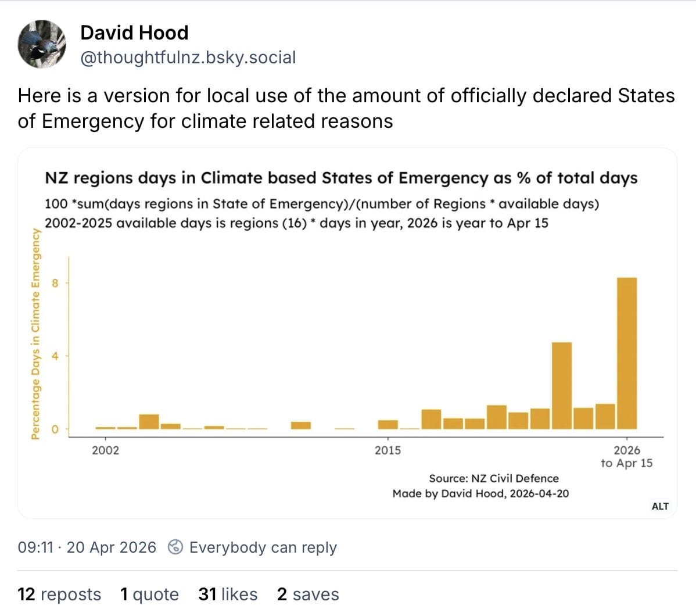This screenshot has height=616, width=696.
Task: Click the 'to Apr 15' axis annotation
Action: point(627,463)
